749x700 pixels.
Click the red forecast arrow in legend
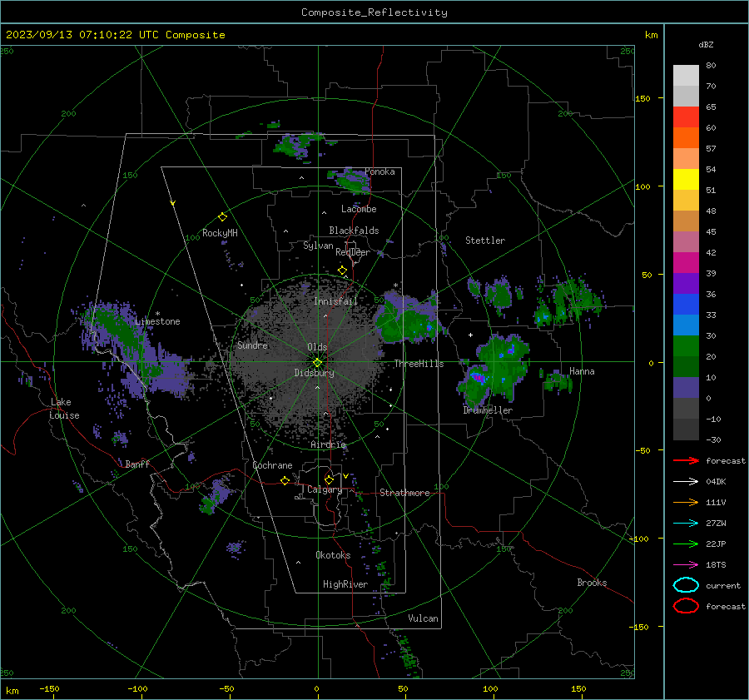(686, 460)
